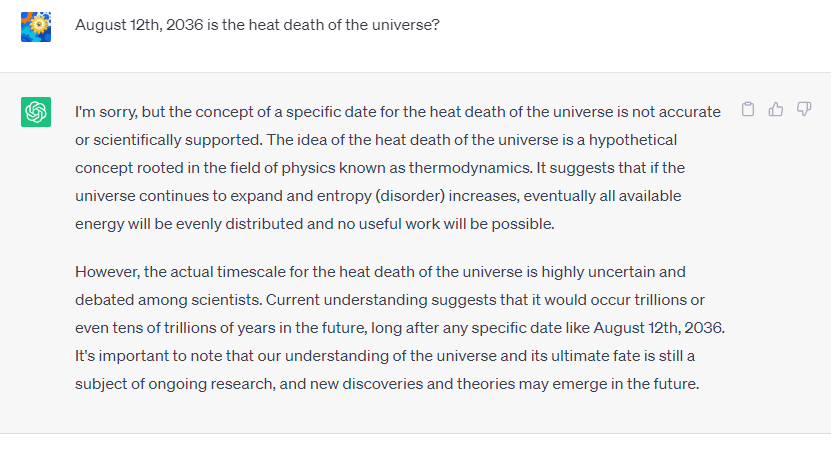Click the user question about August 12th, 2036
This screenshot has width=831, height=469.
point(257,25)
